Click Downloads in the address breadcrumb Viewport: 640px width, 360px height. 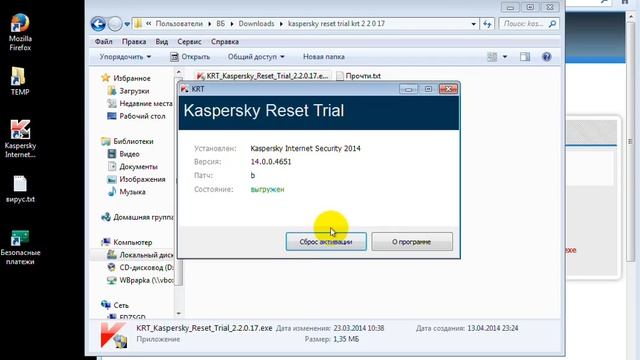click(x=256, y=24)
